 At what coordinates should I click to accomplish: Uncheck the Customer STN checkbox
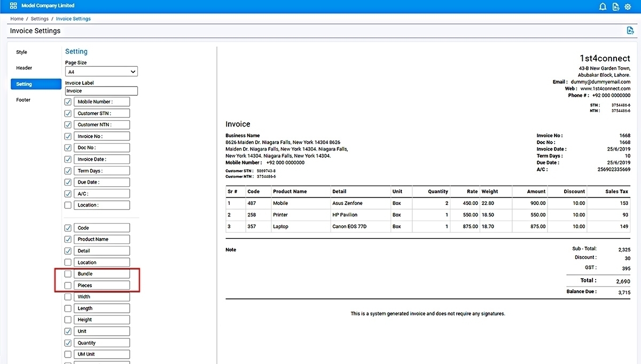[x=68, y=113]
